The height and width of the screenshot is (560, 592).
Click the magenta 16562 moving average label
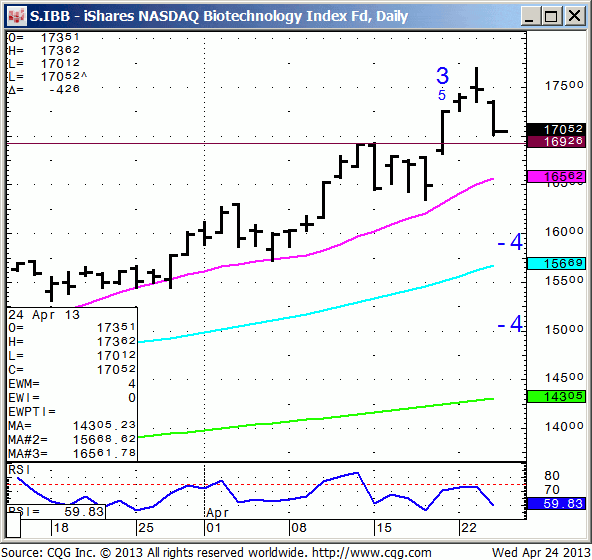(556, 176)
